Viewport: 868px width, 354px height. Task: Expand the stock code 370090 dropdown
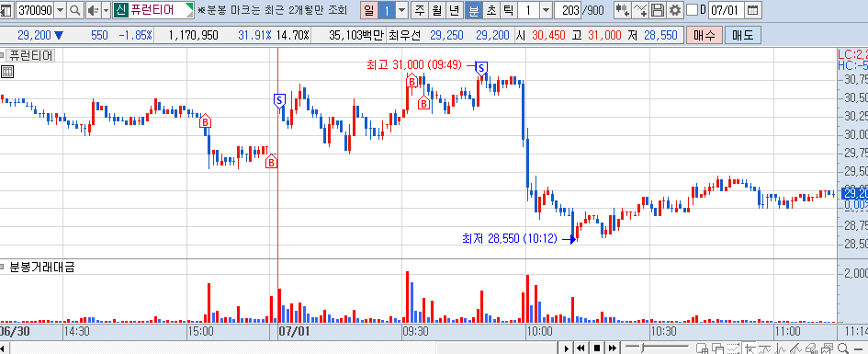click(x=61, y=9)
